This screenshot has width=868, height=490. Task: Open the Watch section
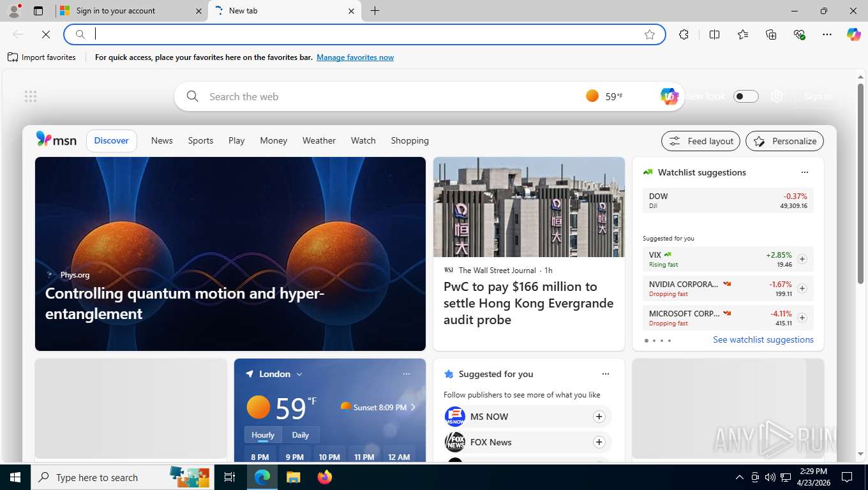[x=363, y=140]
